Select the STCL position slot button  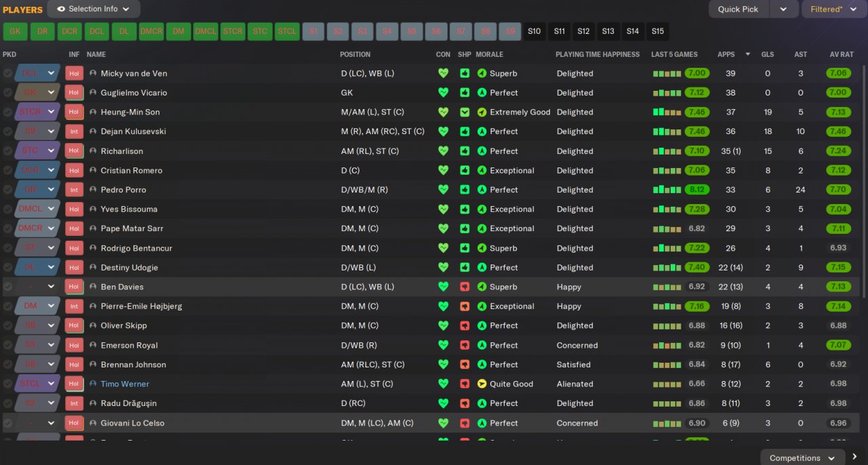pyautogui.click(x=287, y=31)
